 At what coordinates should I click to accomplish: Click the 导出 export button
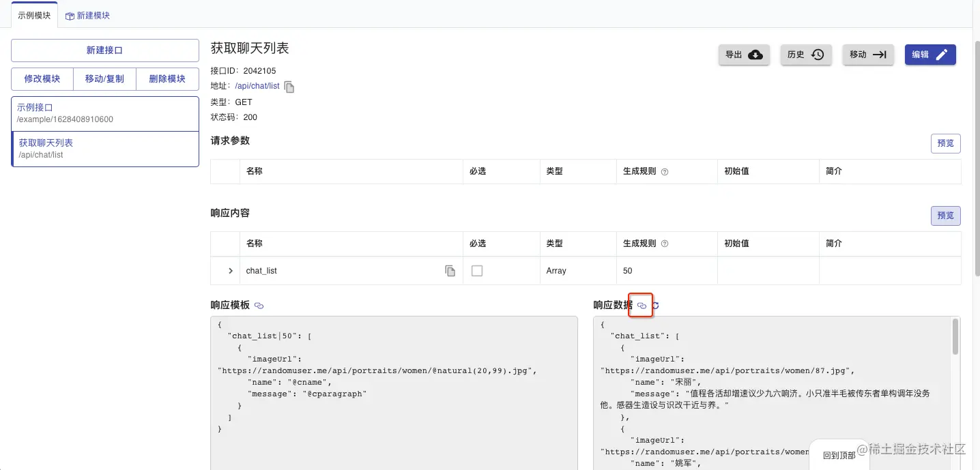click(x=744, y=55)
